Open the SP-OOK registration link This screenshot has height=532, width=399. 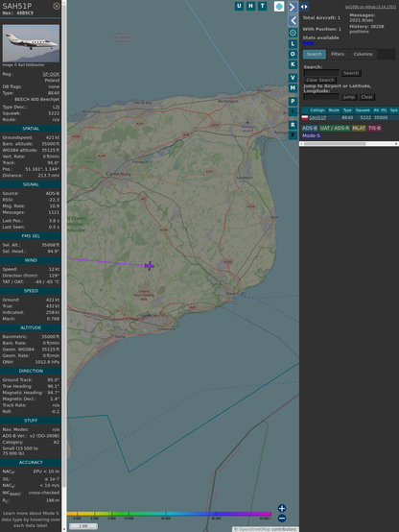click(51, 74)
